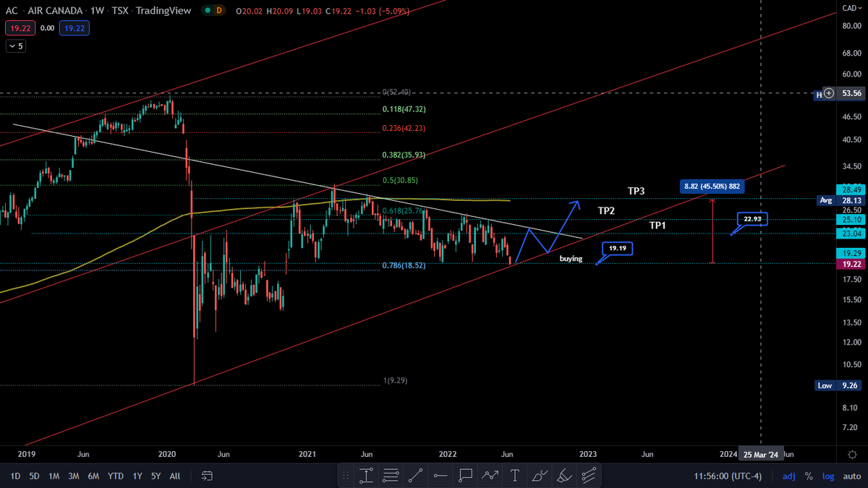
Task: Toggle auto scale mode
Action: tap(851, 476)
